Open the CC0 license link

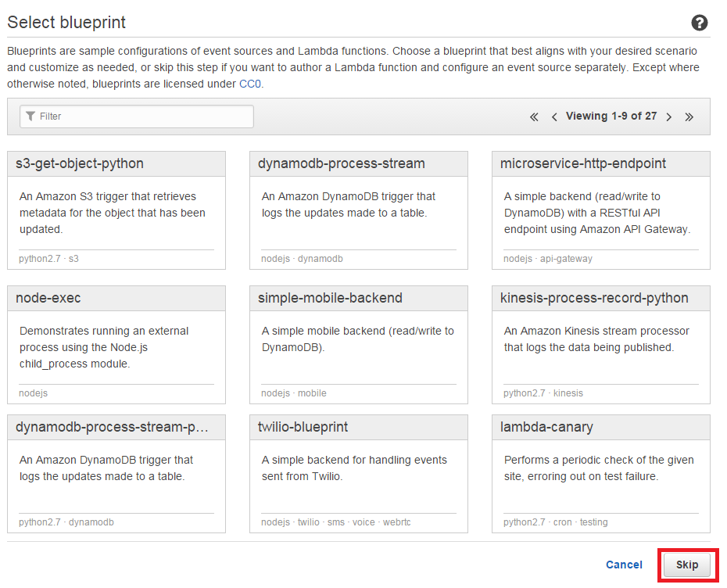250,84
